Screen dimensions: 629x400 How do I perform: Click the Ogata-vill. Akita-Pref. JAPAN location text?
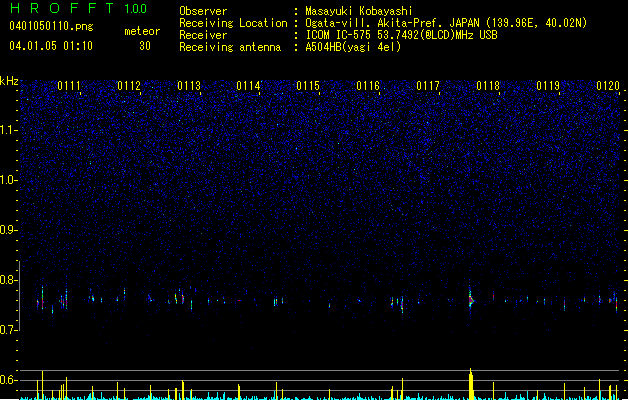pos(446,23)
